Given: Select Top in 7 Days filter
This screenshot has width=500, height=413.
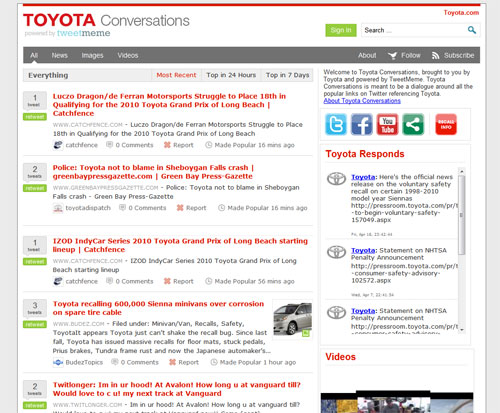Looking at the screenshot, I should (287, 75).
